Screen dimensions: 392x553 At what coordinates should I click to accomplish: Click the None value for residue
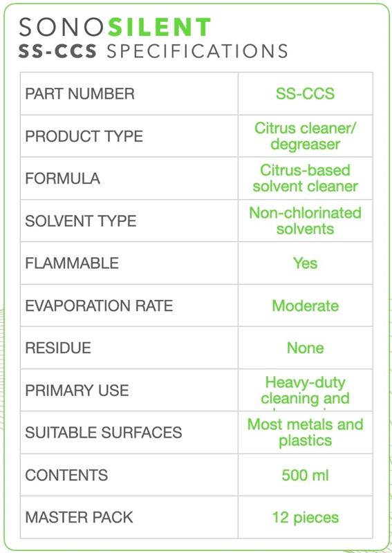[x=305, y=348]
